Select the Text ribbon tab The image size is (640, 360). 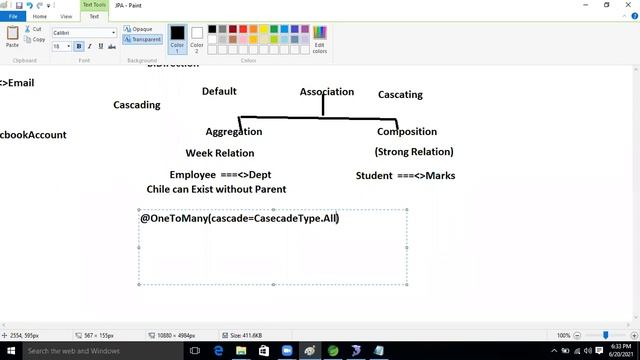point(94,16)
